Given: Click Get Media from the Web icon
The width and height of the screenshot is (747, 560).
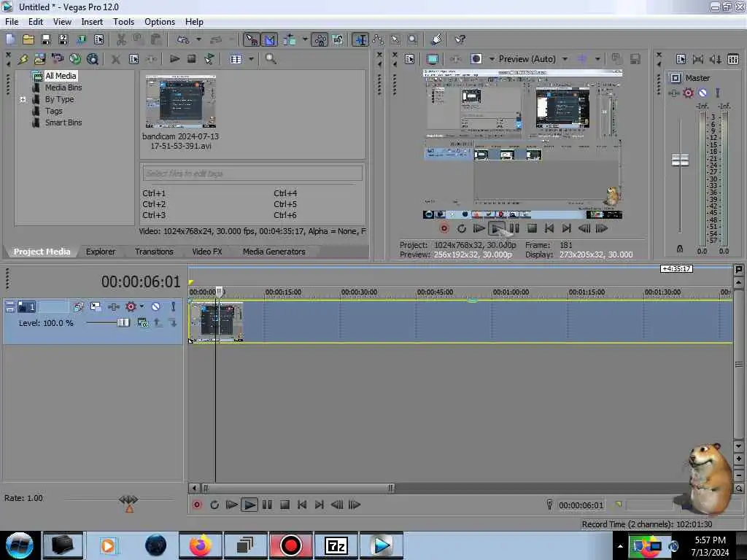Looking at the screenshot, I should [93, 59].
